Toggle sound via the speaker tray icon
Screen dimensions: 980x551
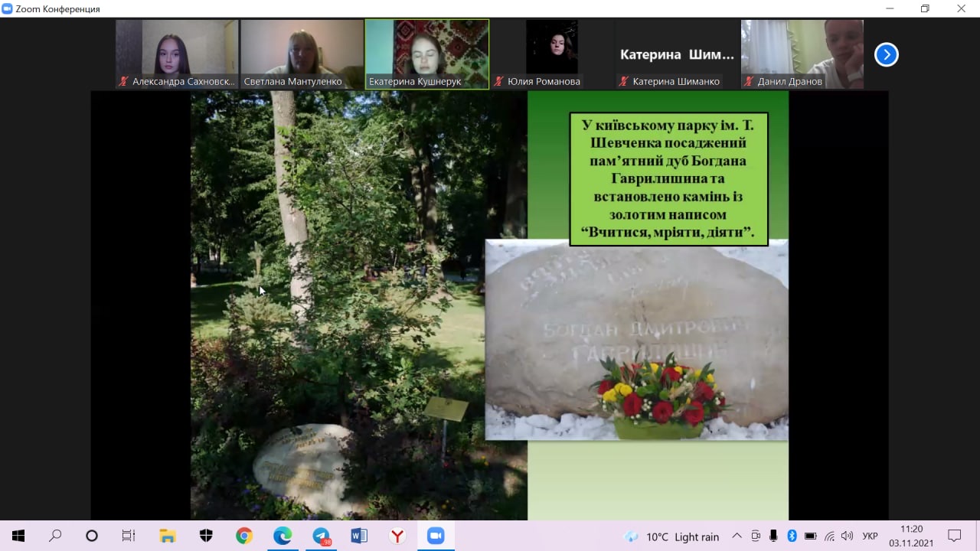pyautogui.click(x=847, y=536)
